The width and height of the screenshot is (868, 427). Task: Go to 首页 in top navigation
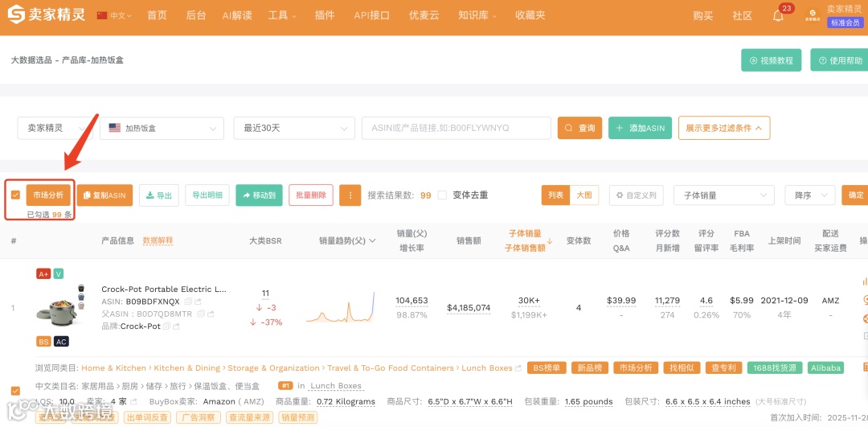(x=157, y=15)
